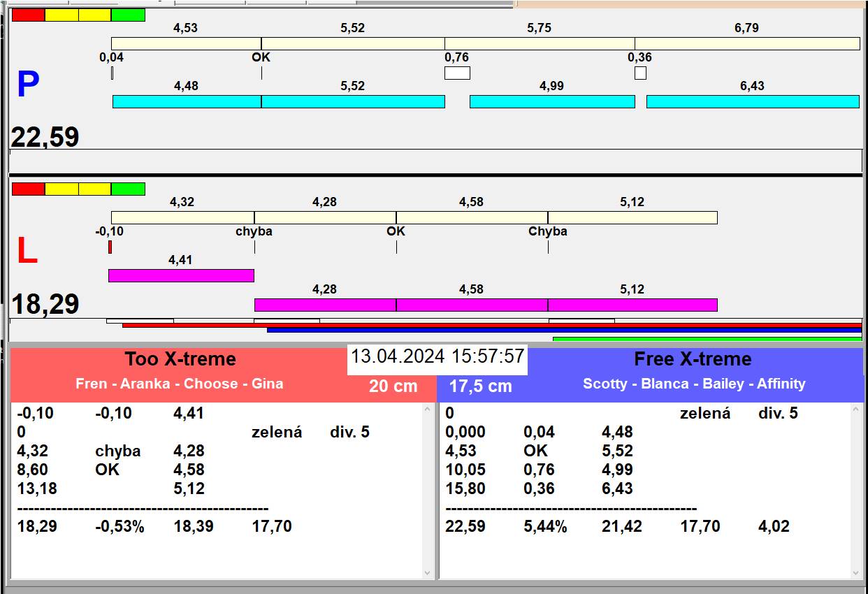868x594 pixels.
Task: Click the green start light in lane P
Action: tap(128, 15)
